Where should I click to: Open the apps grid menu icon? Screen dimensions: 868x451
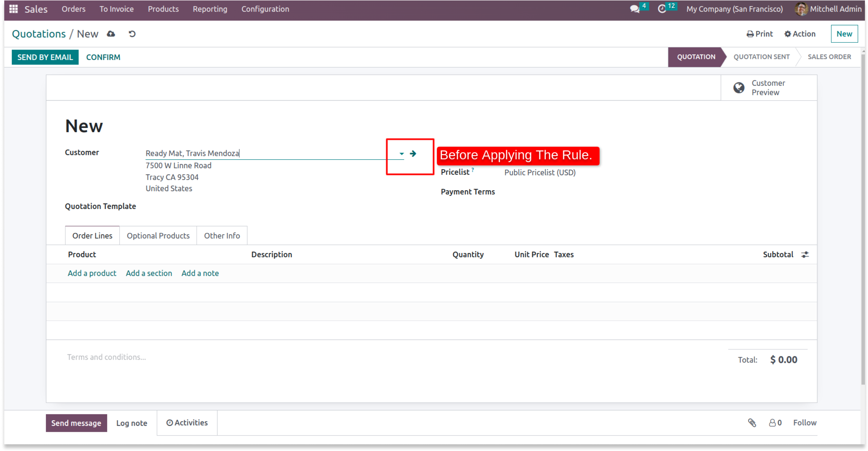point(13,9)
